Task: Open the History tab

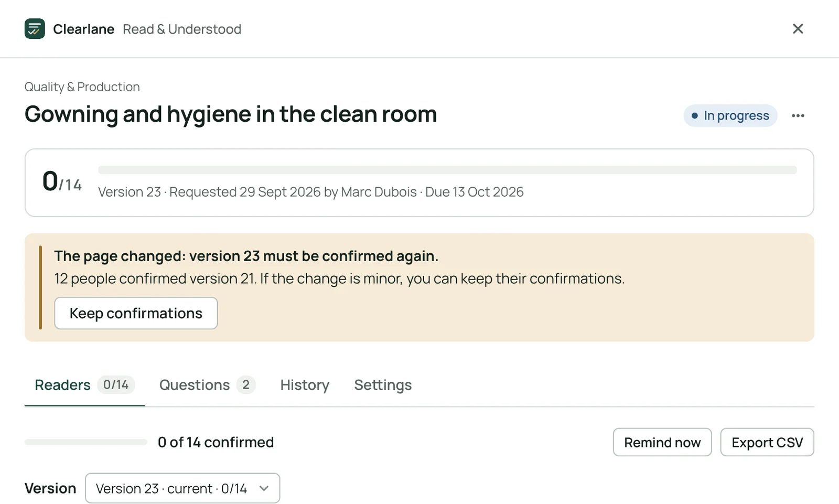Action: click(x=305, y=385)
